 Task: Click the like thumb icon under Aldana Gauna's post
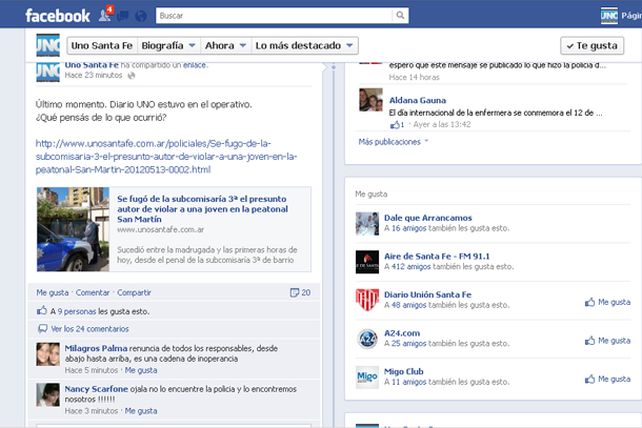click(x=395, y=125)
